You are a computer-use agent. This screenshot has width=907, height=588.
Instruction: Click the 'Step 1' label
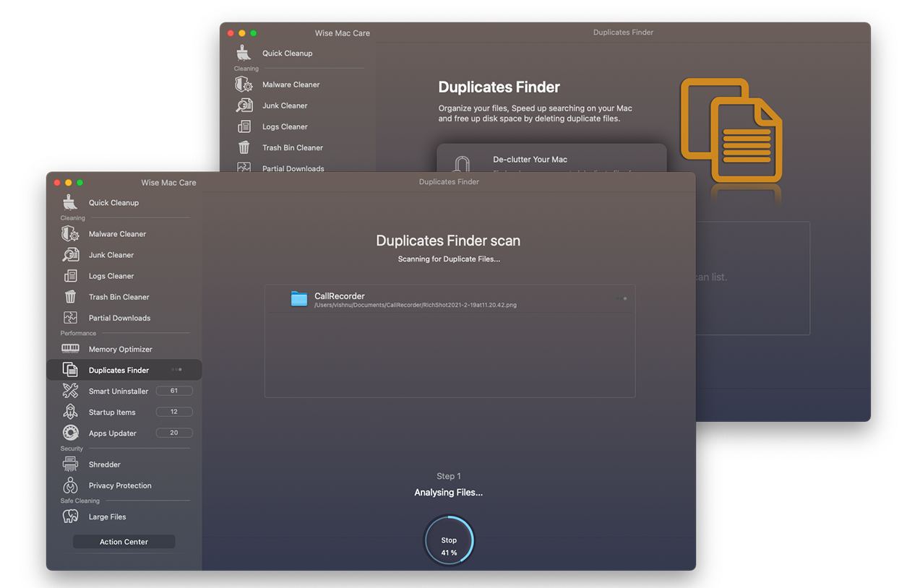(x=449, y=476)
